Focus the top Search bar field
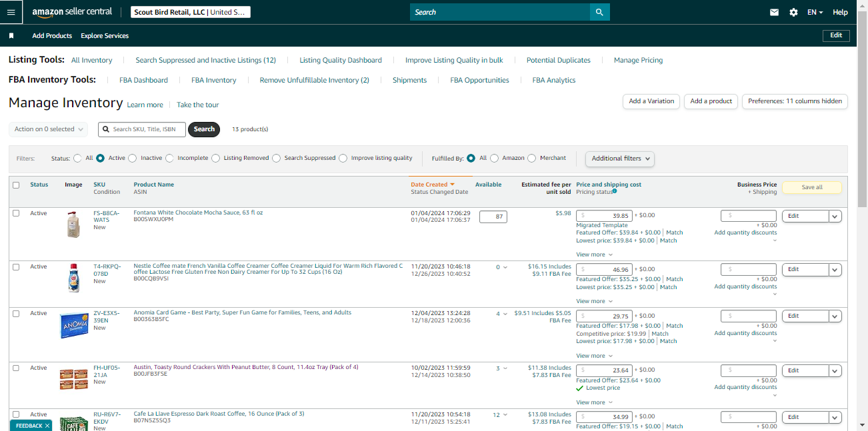The height and width of the screenshot is (431, 868). point(500,12)
